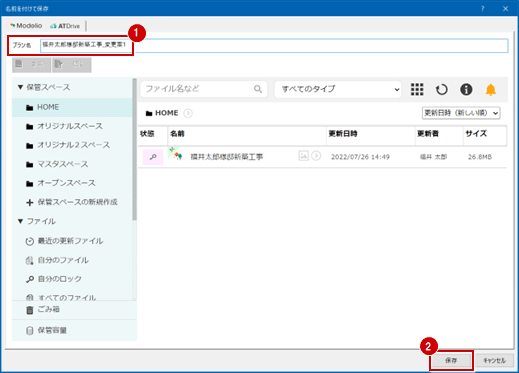519x373 pixels.
Task: Switch to the ATDrive tab
Action: point(65,26)
